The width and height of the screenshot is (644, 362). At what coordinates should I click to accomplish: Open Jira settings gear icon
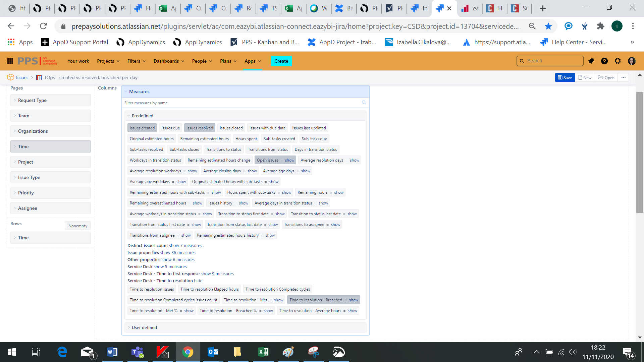[618, 61]
